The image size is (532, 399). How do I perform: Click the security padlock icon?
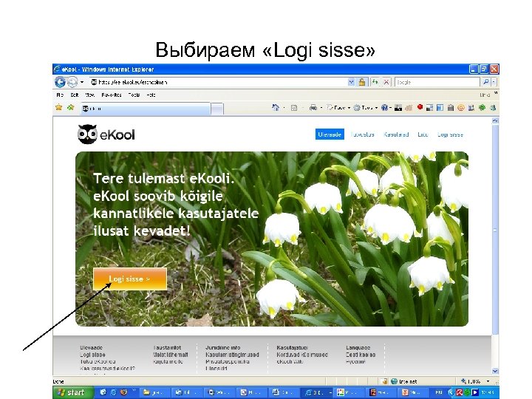coord(361,82)
